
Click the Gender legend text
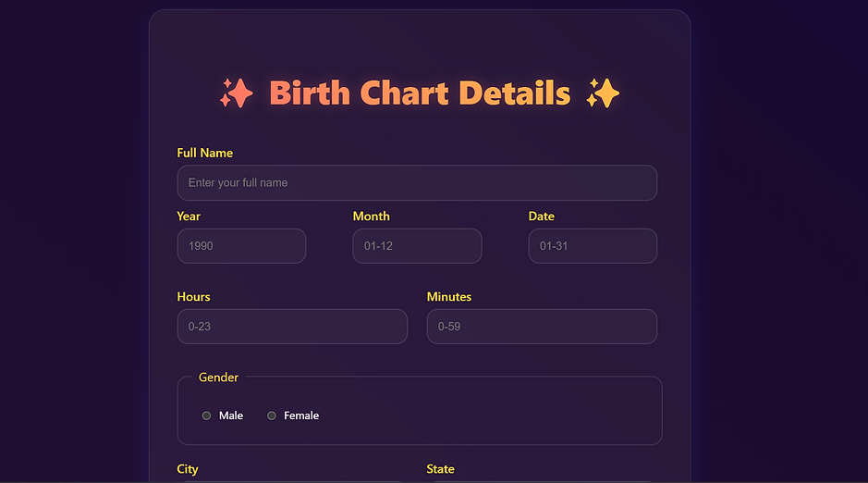click(x=219, y=378)
